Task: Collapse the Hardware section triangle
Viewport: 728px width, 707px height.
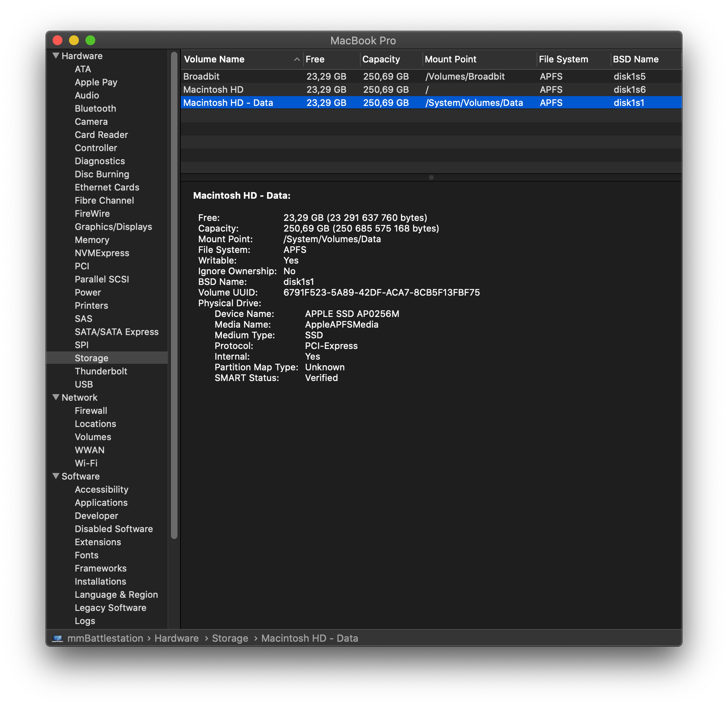Action: coord(56,55)
